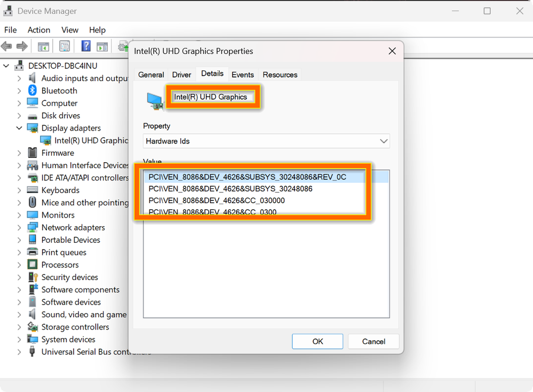
Task: Select hardware ID ending CC_030000
Action: 217,201
